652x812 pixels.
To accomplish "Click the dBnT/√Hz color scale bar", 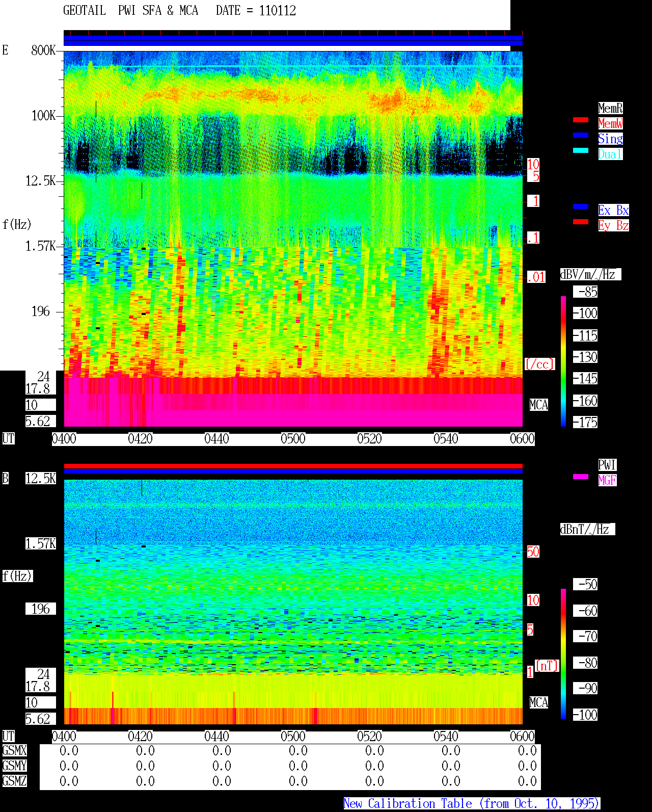I will pos(563,654).
